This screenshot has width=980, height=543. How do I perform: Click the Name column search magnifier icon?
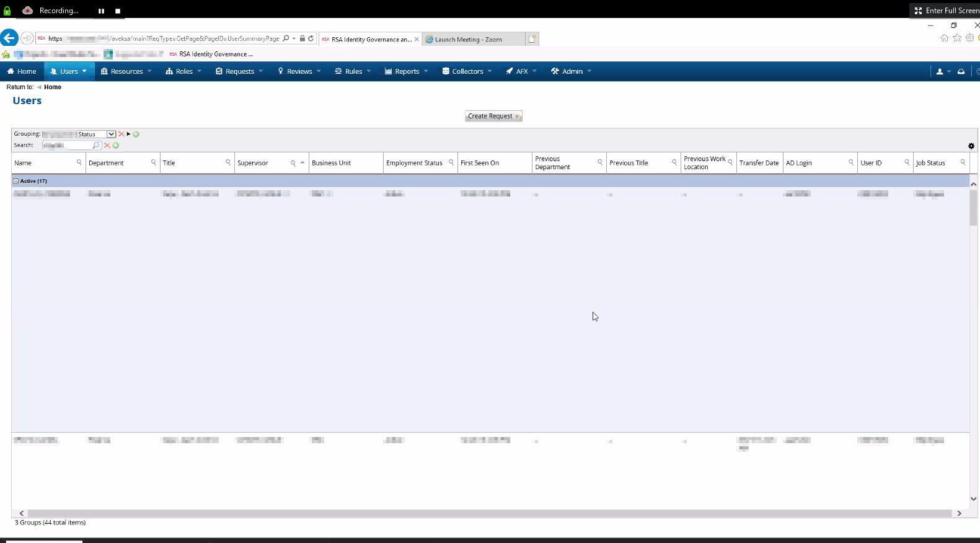[x=79, y=162]
